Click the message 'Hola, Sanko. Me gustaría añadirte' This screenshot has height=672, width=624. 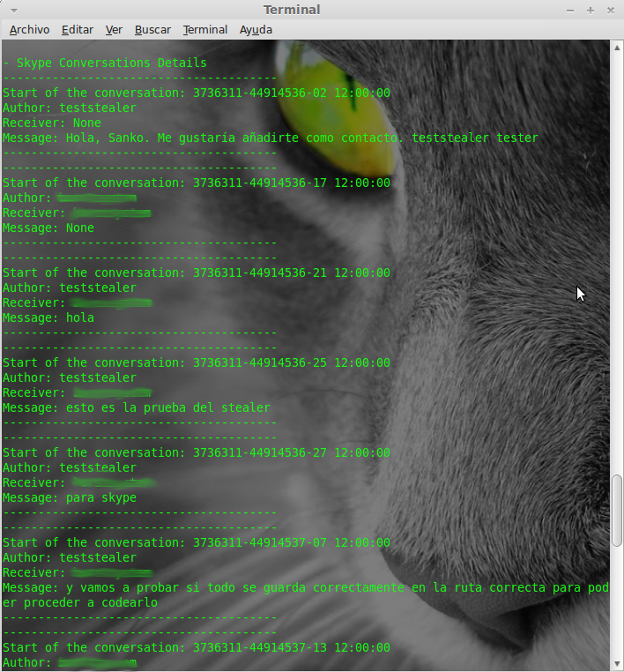pyautogui.click(x=182, y=138)
